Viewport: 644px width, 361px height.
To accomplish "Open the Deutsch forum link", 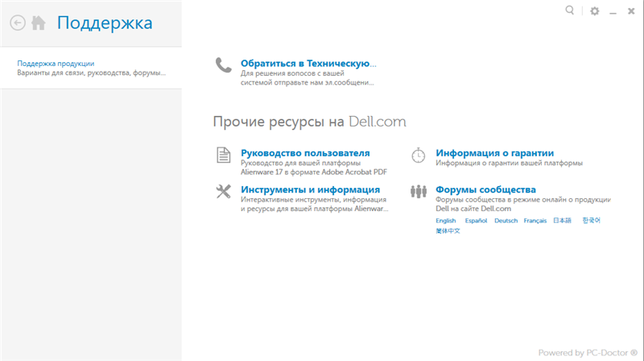I will (506, 221).
